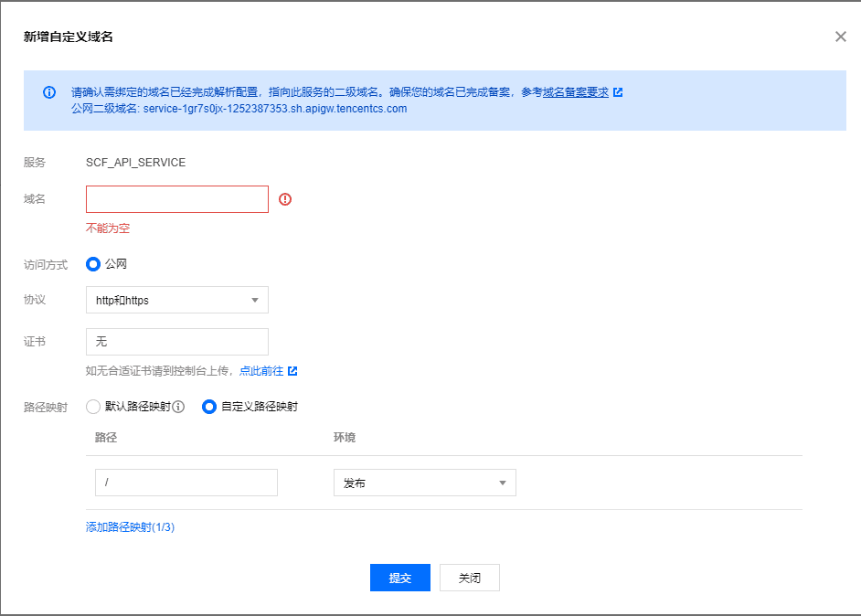This screenshot has height=616, width=861.
Task: Focus the empty 域名 input field
Action: click(x=176, y=199)
